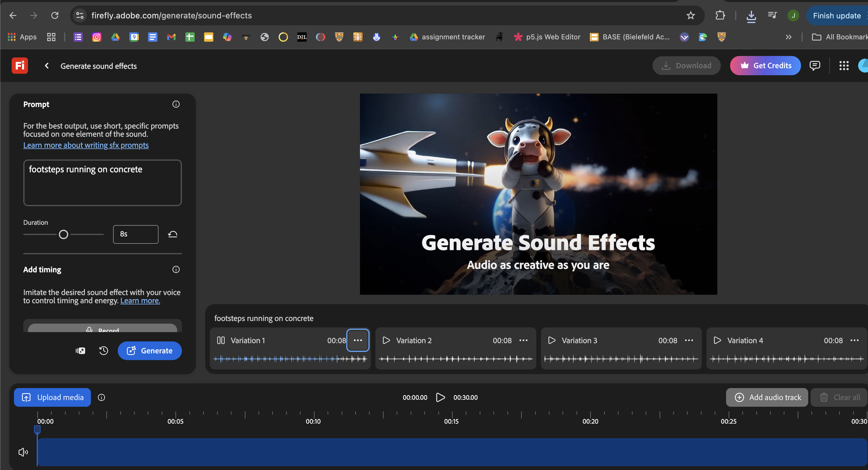Reset duration with the undo arrow icon
Screen dimensions: 868x470
173,234
